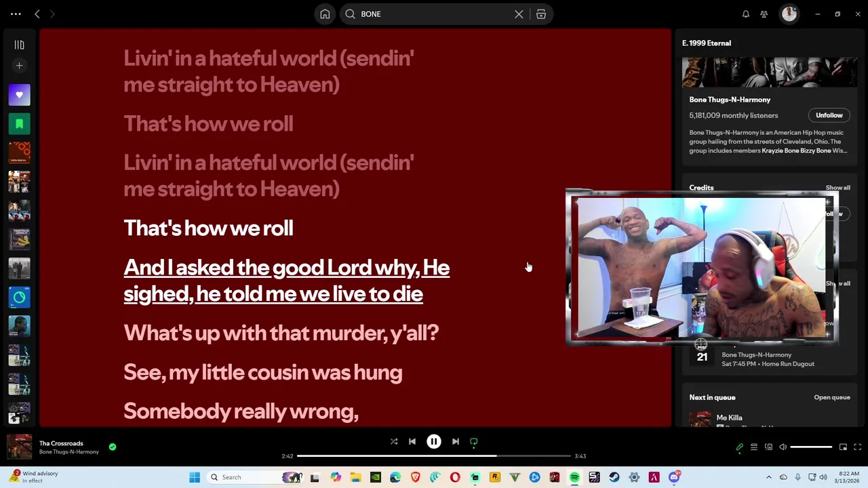Open the green bookmark Your Episodes item
Image resolution: width=868 pixels, height=488 pixels.
pyautogui.click(x=19, y=124)
